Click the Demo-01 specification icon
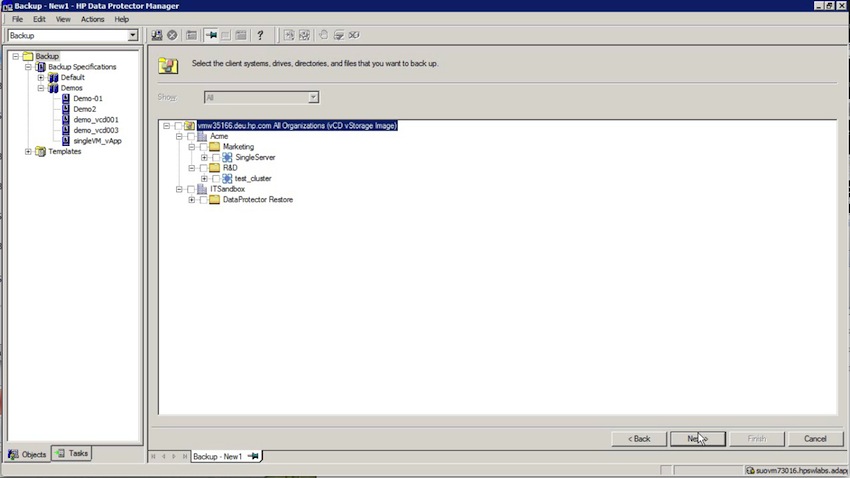850x478 pixels. point(66,99)
